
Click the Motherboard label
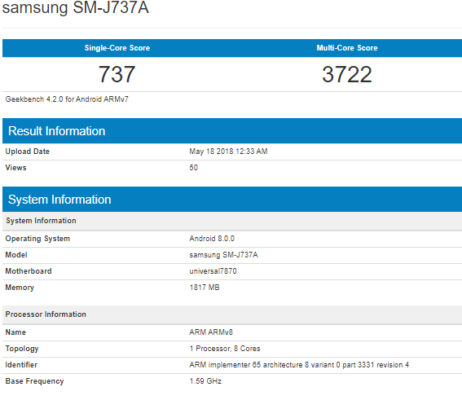[x=28, y=271]
